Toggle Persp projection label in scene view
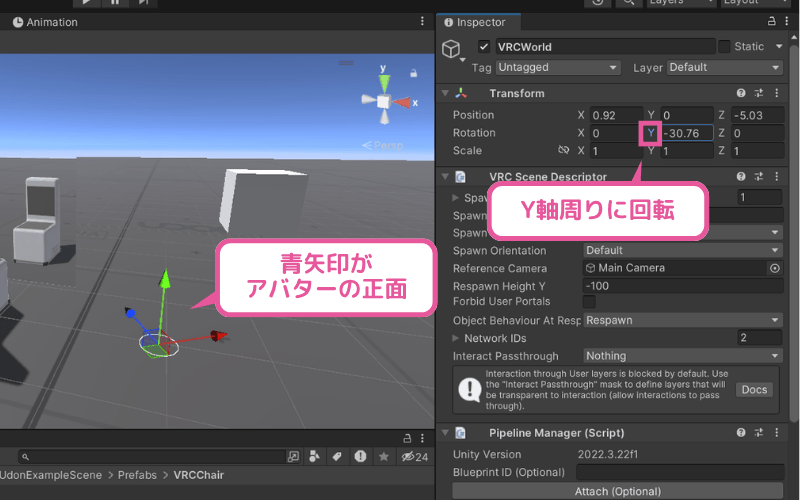Image resolution: width=800 pixels, height=500 pixels. 383,145
